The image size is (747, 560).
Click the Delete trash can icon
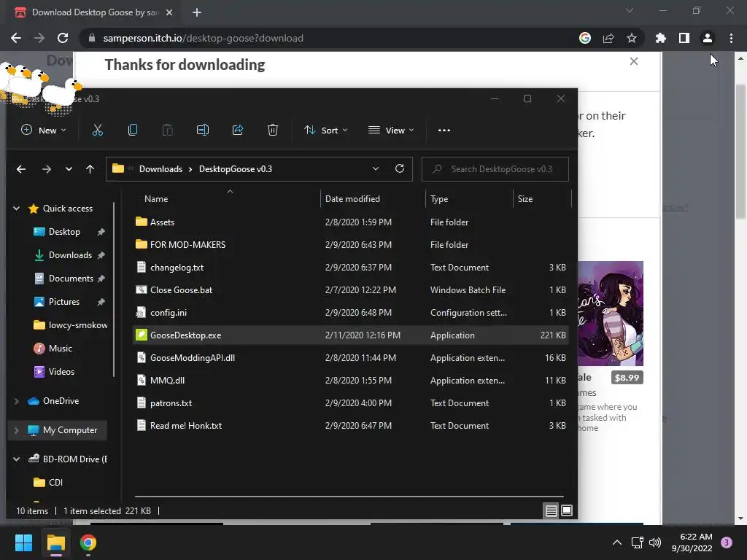tap(273, 130)
